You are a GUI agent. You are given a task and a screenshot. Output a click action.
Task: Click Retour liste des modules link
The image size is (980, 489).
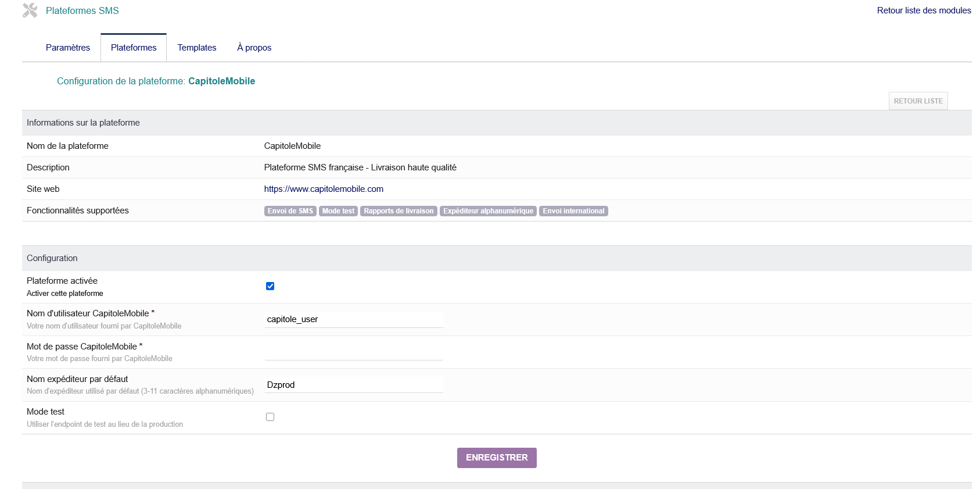[x=924, y=10]
